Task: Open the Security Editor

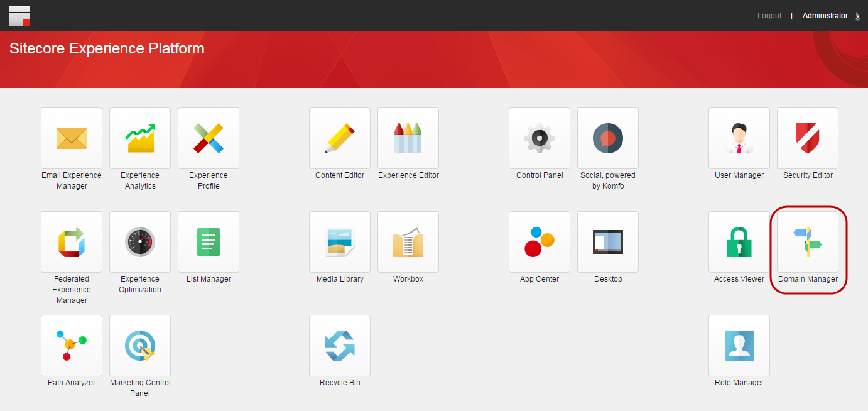Action: tap(807, 138)
